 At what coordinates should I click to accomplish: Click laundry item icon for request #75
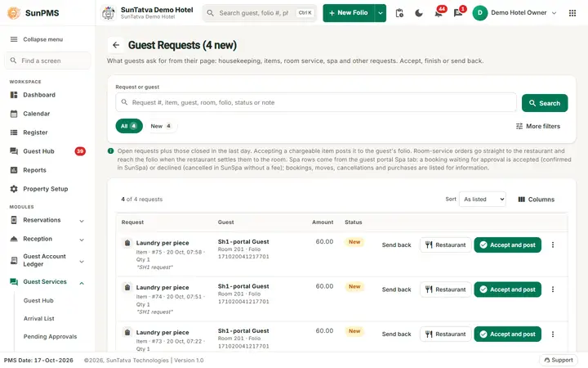[x=127, y=243]
